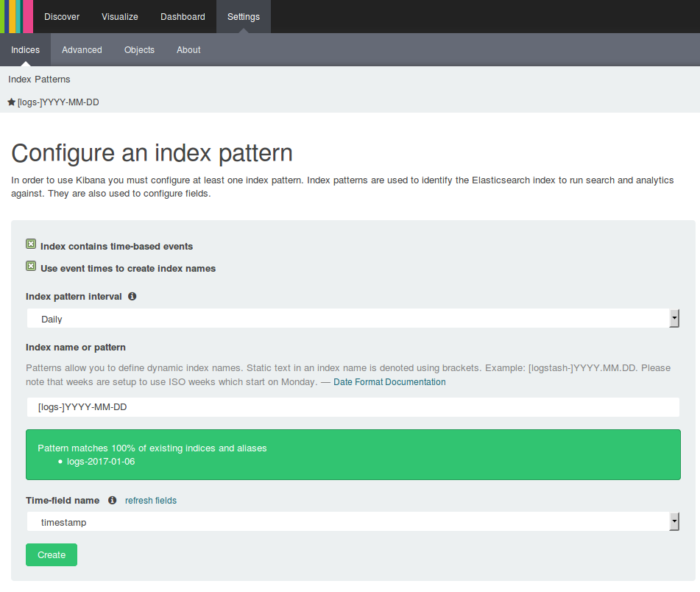The image size is (700, 592).
Task: Click the Kibana colored stripes logo
Action: coord(16,16)
